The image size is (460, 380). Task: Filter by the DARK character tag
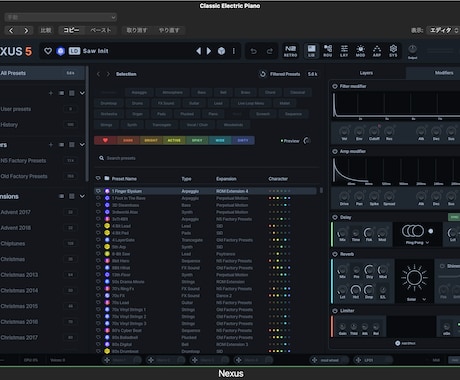click(128, 140)
